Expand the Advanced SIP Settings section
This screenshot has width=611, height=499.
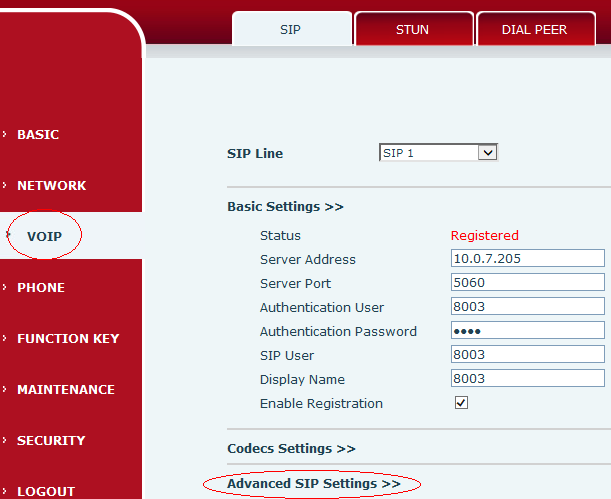coord(314,484)
